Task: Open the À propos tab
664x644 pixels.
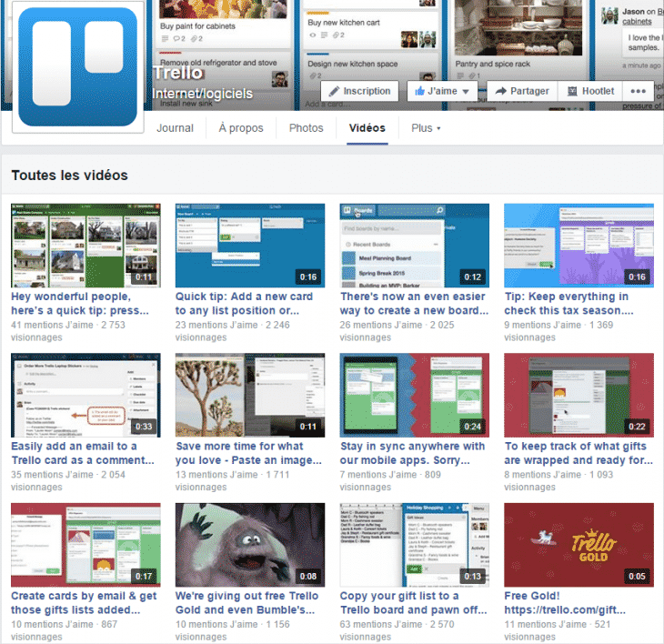Action: coord(241,128)
